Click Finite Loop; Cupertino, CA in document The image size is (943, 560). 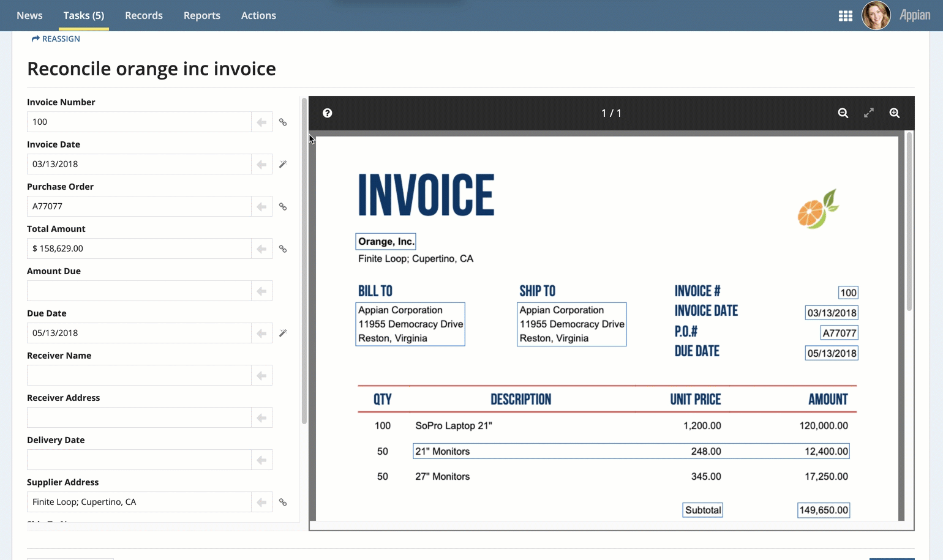[416, 258]
